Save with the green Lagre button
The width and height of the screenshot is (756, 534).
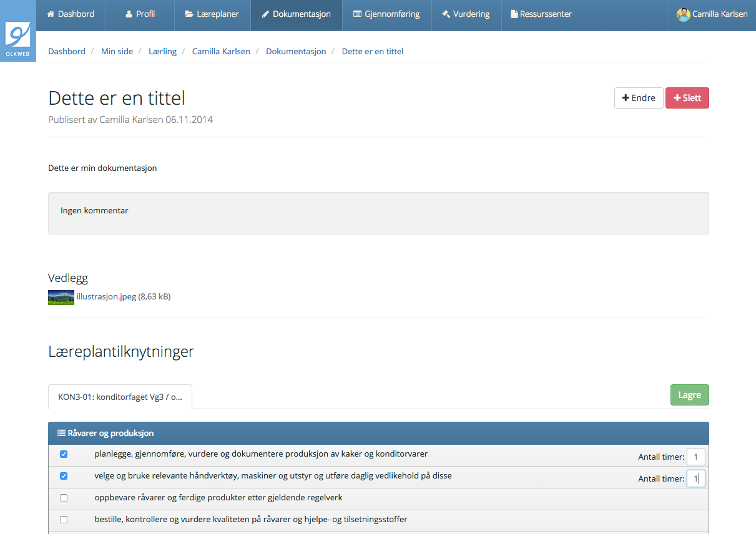click(x=689, y=395)
